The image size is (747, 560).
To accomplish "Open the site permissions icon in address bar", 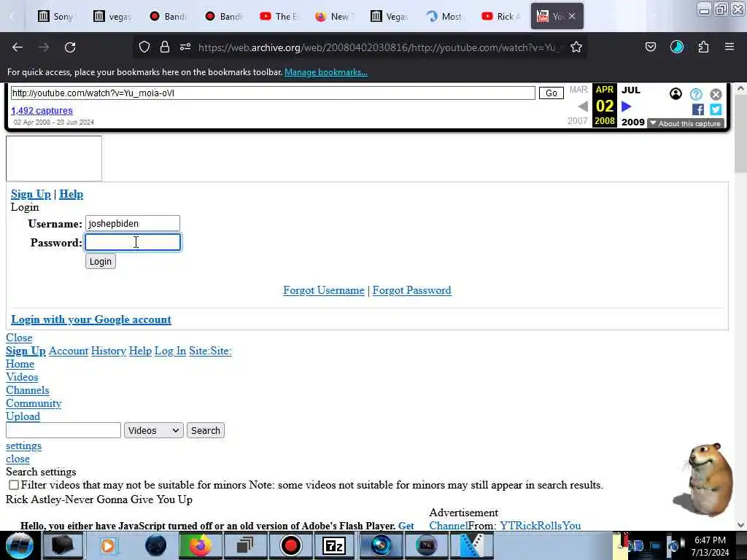I will (185, 47).
